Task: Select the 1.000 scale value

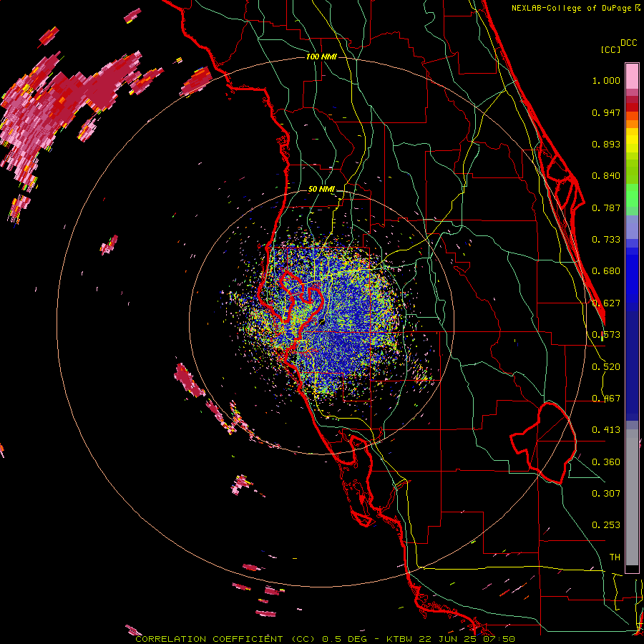Action: [x=606, y=80]
